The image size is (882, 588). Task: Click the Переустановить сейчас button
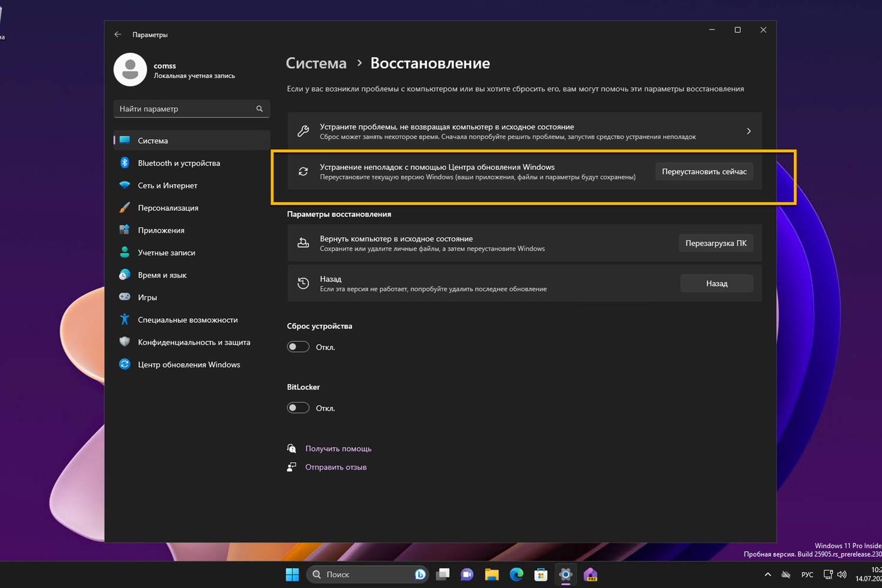click(704, 172)
